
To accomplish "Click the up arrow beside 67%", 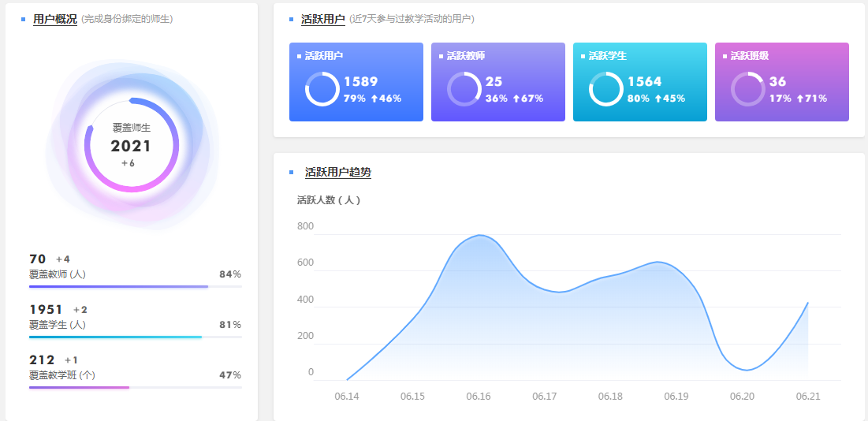I will coord(516,99).
